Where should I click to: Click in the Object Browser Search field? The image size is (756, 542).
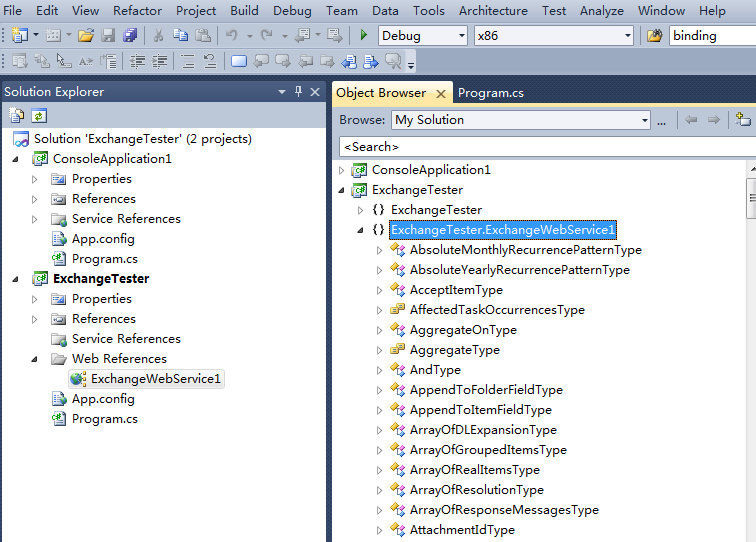[x=547, y=147]
